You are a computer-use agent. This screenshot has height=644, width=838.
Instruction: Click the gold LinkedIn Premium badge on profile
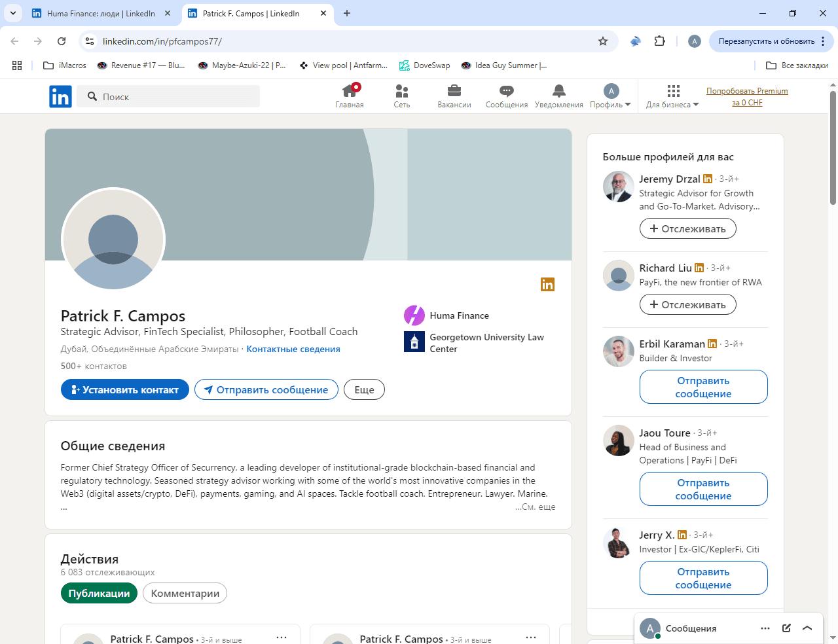pyautogui.click(x=547, y=284)
